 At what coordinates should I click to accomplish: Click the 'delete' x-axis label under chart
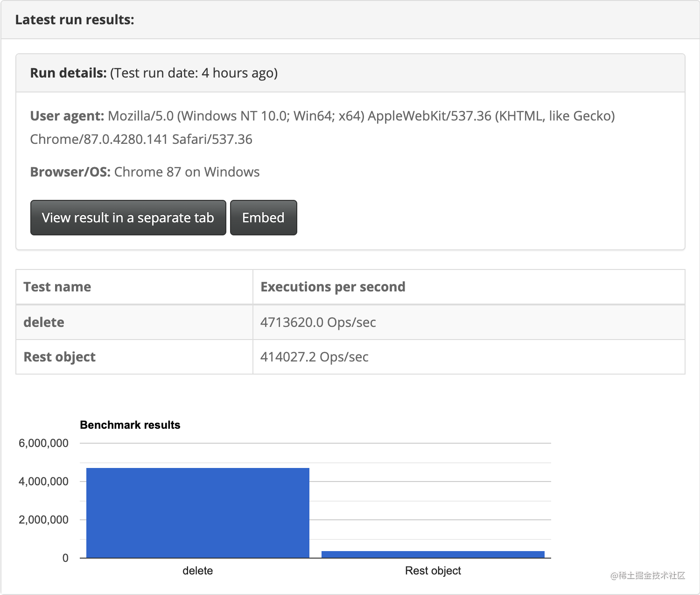pos(198,571)
